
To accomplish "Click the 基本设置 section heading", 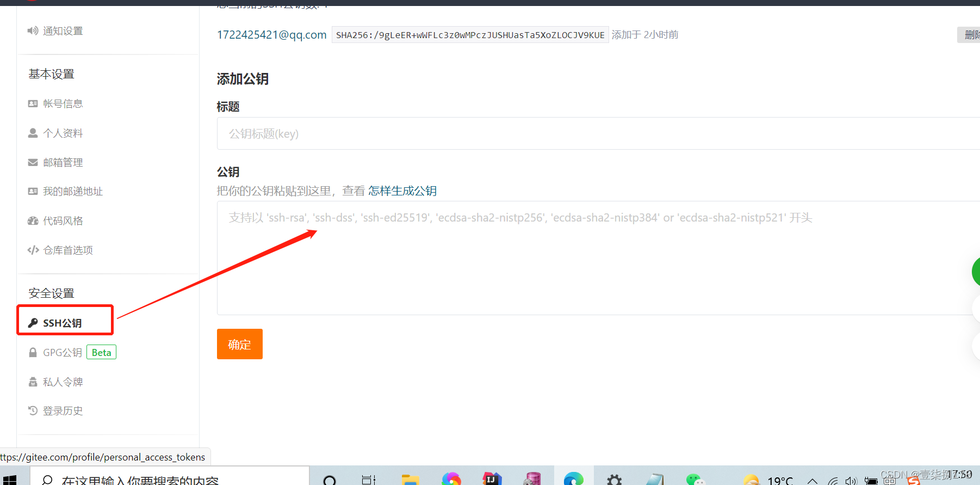I will click(x=51, y=74).
